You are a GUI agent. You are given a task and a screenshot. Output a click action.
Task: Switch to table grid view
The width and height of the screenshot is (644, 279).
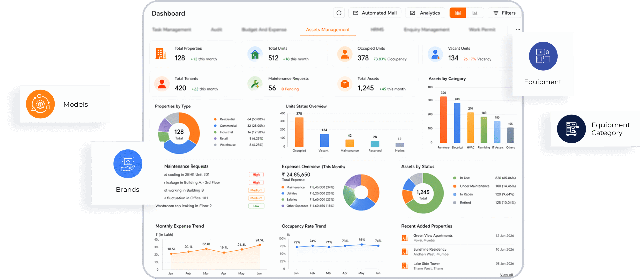click(458, 13)
